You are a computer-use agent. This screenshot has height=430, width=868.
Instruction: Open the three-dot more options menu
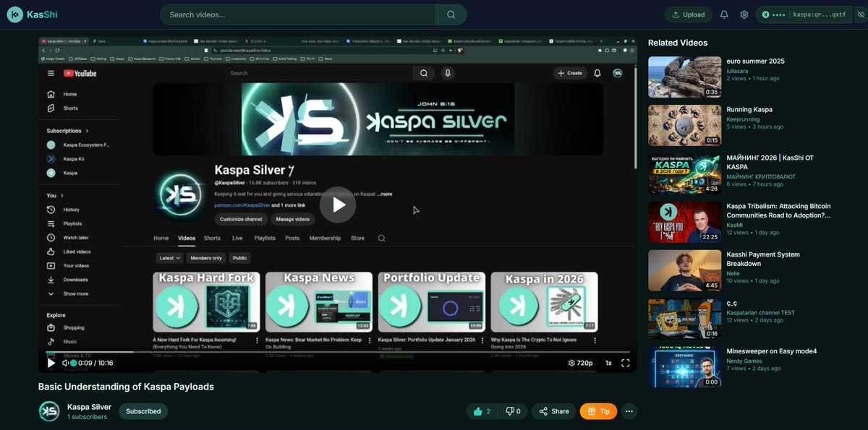(x=629, y=410)
